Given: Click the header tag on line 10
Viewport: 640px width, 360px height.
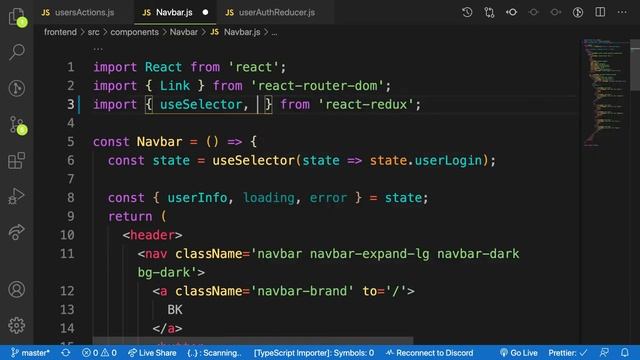Looking at the screenshot, I should [152, 235].
